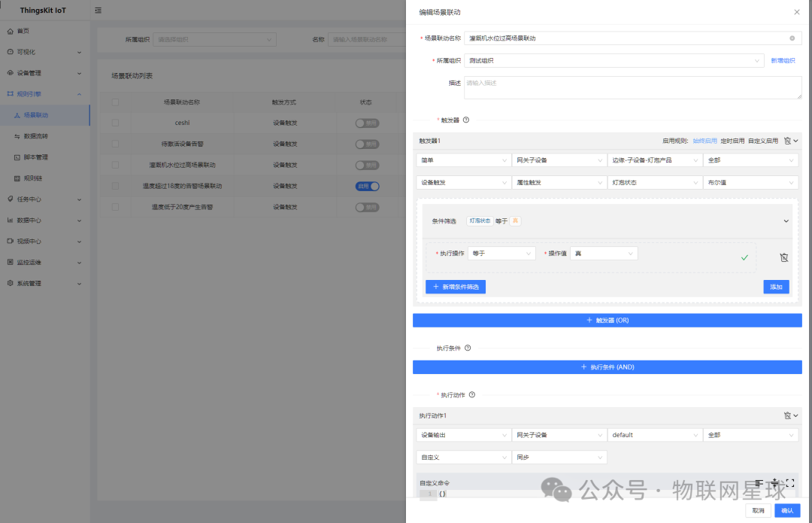Click the blue 触发器 (OR) add button

click(607, 321)
